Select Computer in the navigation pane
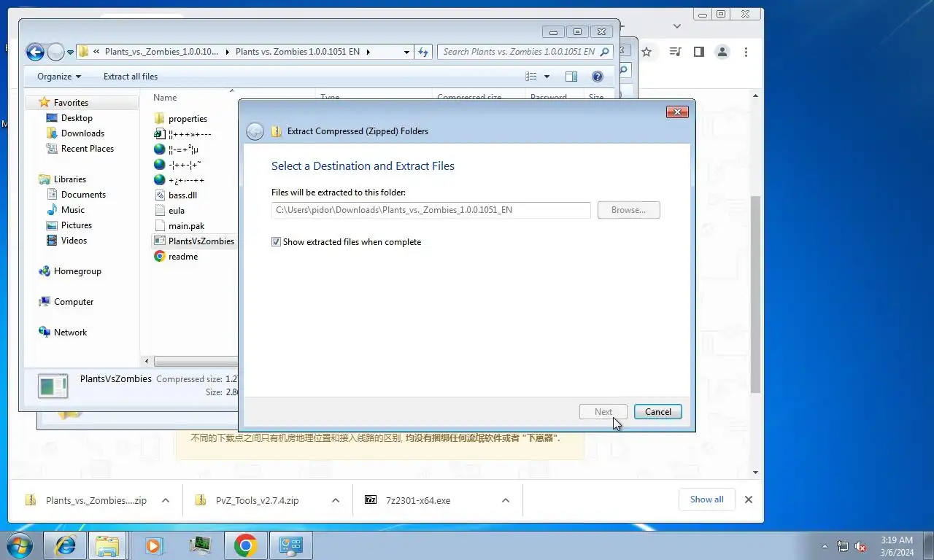This screenshot has height=560, width=934. 74,302
